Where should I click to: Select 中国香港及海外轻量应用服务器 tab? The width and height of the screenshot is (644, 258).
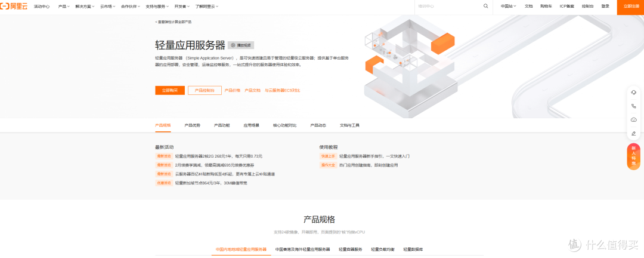pyautogui.click(x=303, y=250)
